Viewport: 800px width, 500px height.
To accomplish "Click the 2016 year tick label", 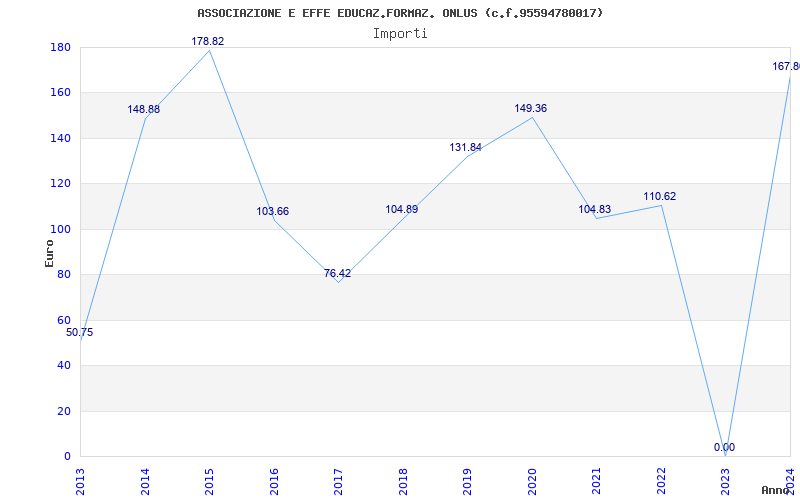I will tap(274, 481).
